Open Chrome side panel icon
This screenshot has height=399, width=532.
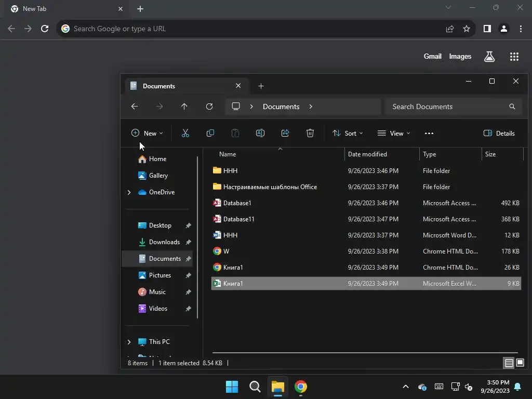(x=487, y=29)
